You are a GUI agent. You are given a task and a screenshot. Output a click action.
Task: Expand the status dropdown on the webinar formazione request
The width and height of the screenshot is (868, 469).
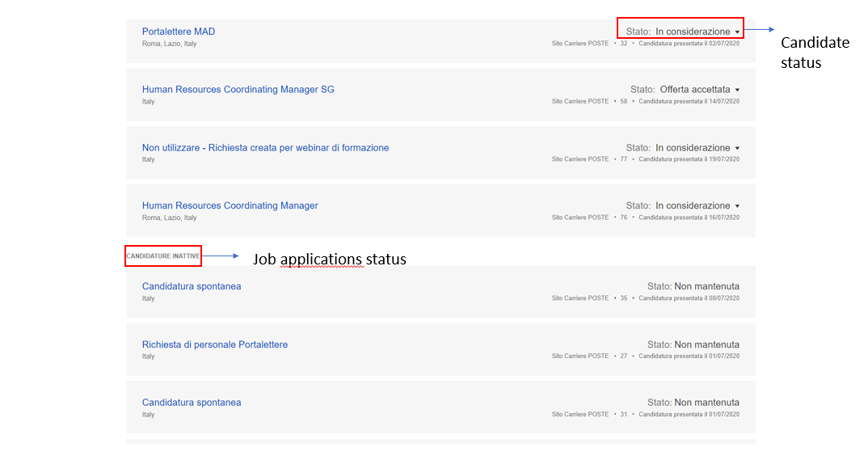(735, 147)
